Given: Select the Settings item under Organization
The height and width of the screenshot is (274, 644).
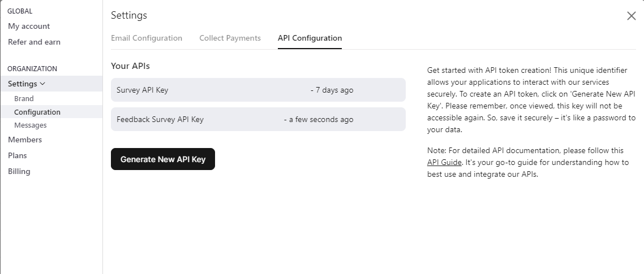Looking at the screenshot, I should [23, 84].
